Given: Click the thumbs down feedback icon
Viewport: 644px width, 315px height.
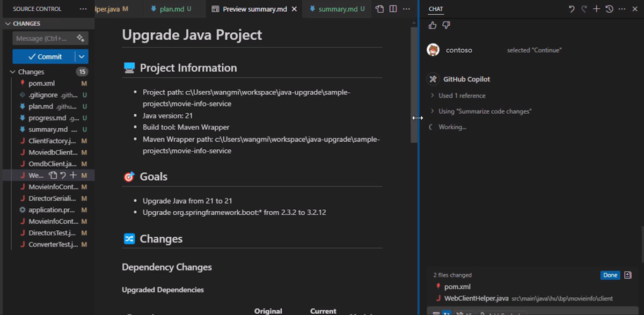Looking at the screenshot, I should [x=446, y=25].
